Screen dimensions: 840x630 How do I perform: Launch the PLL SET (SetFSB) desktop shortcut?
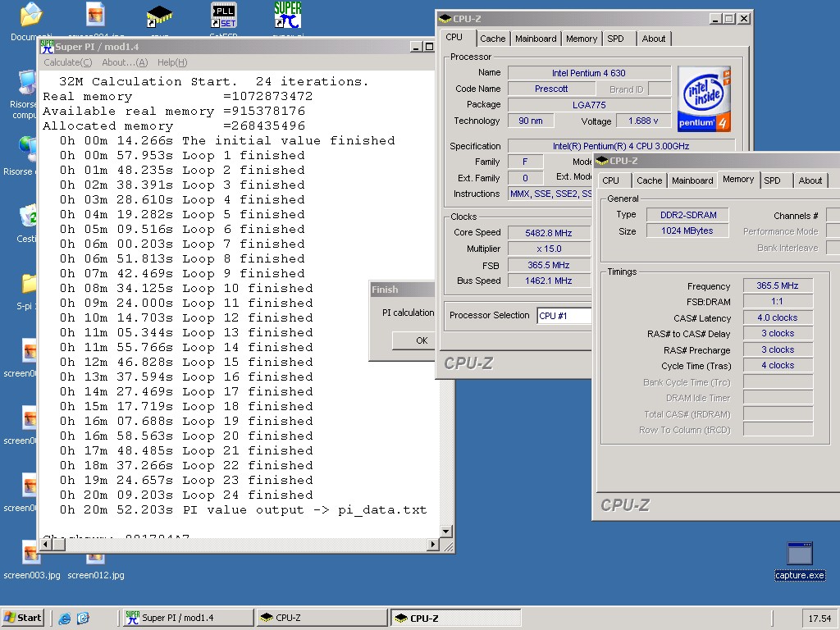click(224, 15)
